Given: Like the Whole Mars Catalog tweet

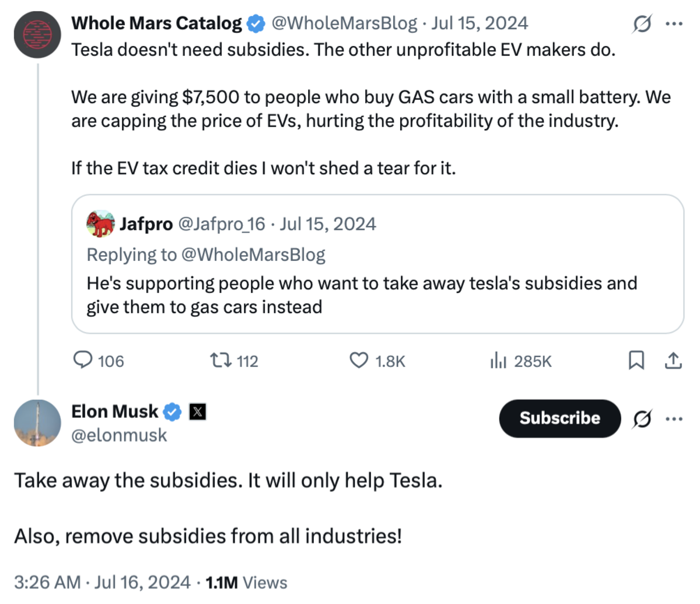Looking at the screenshot, I should coord(360,361).
